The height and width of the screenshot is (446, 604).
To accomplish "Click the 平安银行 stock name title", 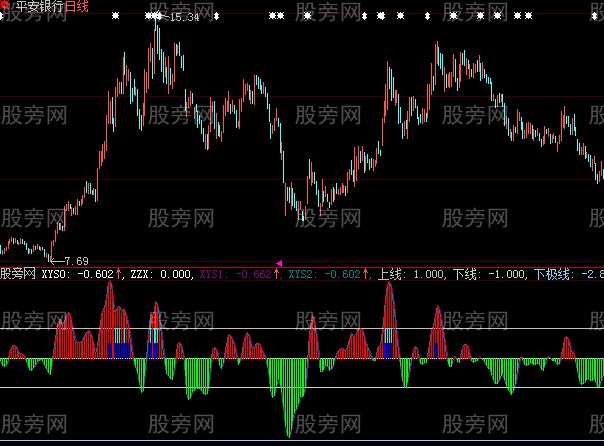I will coord(40,6).
